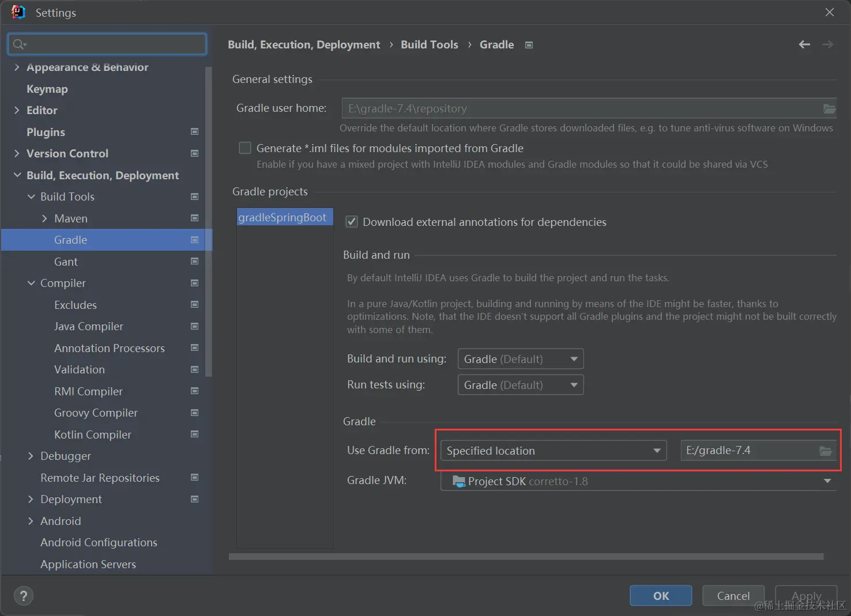The width and height of the screenshot is (851, 616).
Task: Expand the Version Control section
Action: [17, 153]
